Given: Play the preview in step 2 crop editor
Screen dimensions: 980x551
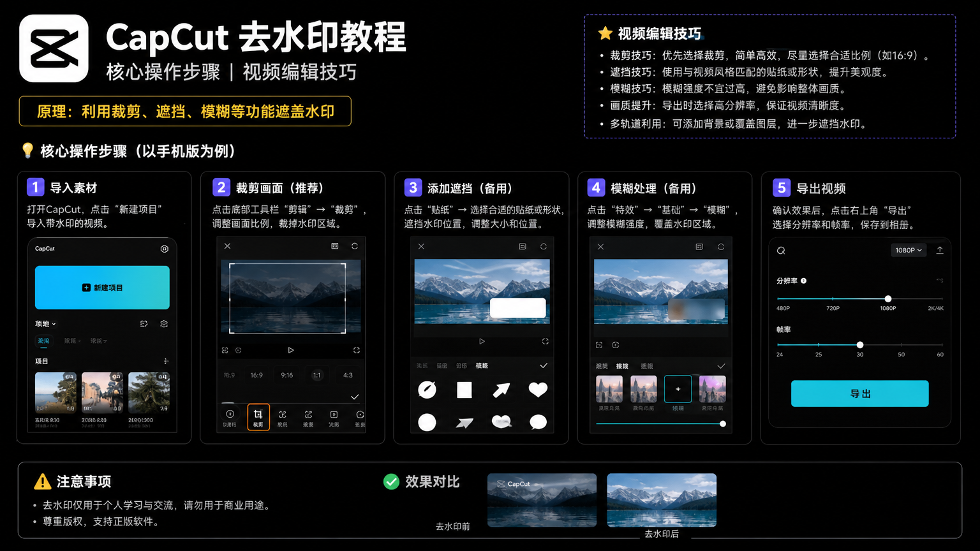Looking at the screenshot, I should 291,350.
